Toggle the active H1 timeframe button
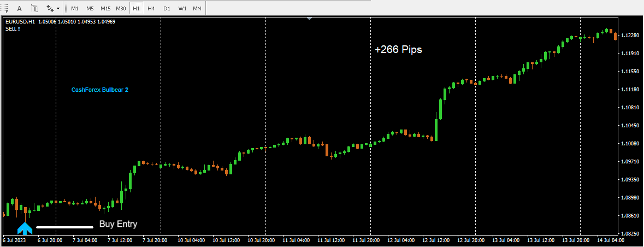Viewport: 644px width, 247px height. pos(136,9)
